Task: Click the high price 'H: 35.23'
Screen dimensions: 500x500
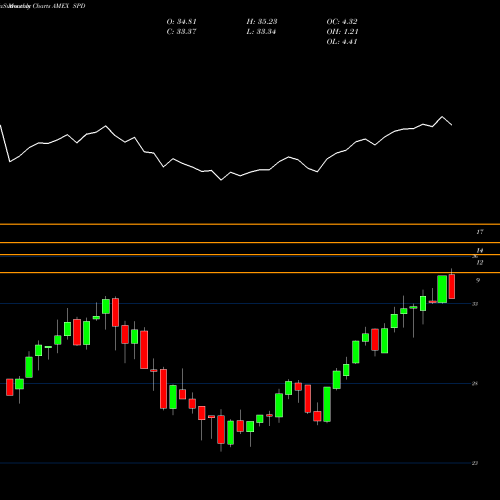Action: point(262,22)
